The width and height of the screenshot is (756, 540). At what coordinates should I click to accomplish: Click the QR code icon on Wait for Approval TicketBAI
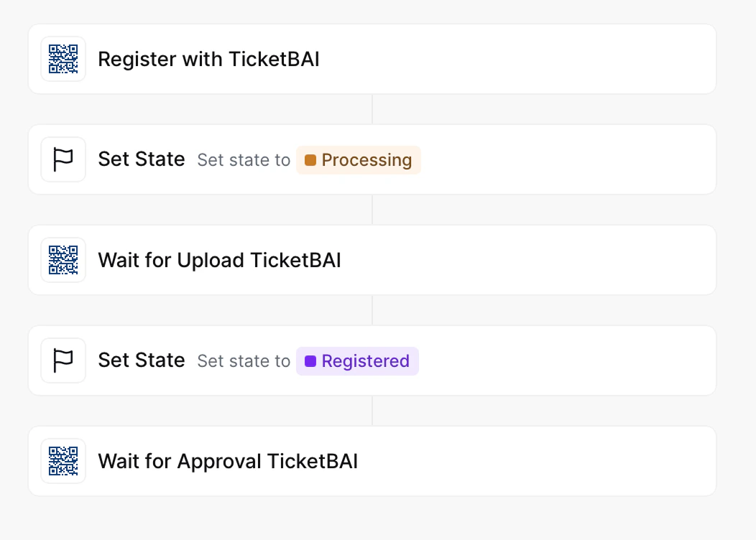[x=63, y=460]
